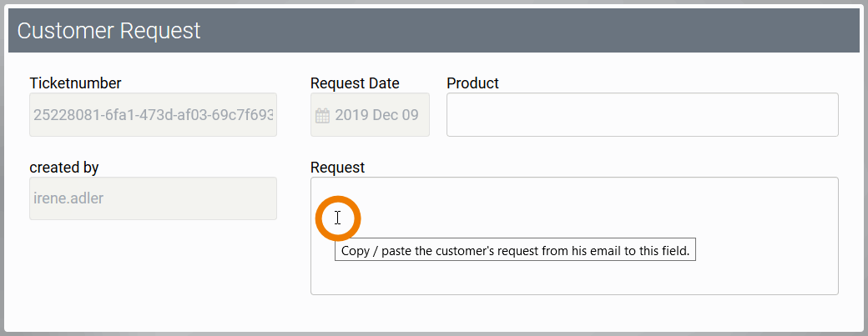Click the created by label
Image resolution: width=868 pixels, height=336 pixels.
tap(64, 168)
